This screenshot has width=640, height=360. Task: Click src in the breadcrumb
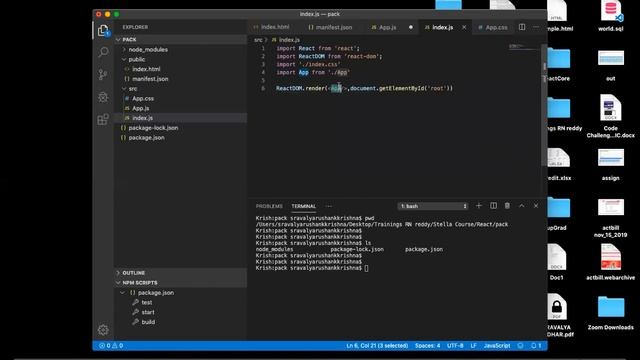point(258,40)
